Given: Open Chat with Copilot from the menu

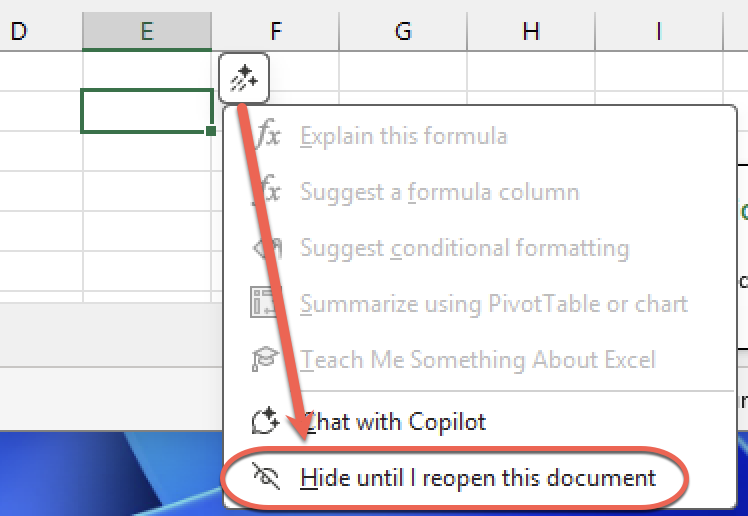Looking at the screenshot, I should 393,422.
